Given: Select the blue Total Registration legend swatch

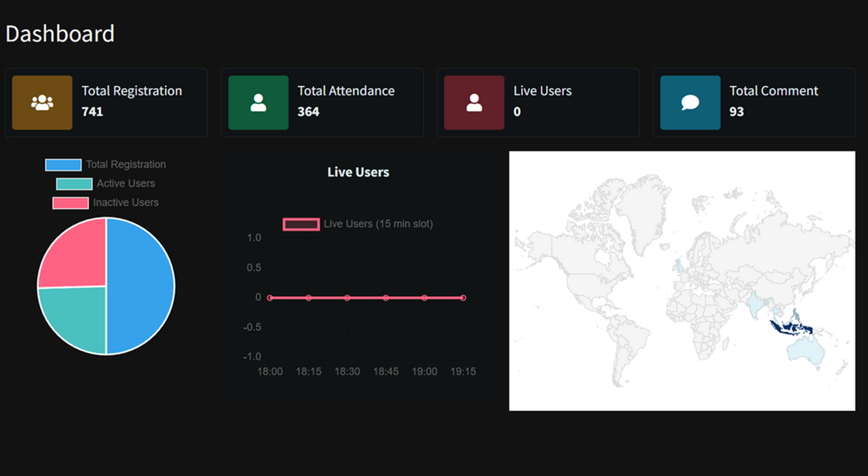Looking at the screenshot, I should tap(63, 164).
